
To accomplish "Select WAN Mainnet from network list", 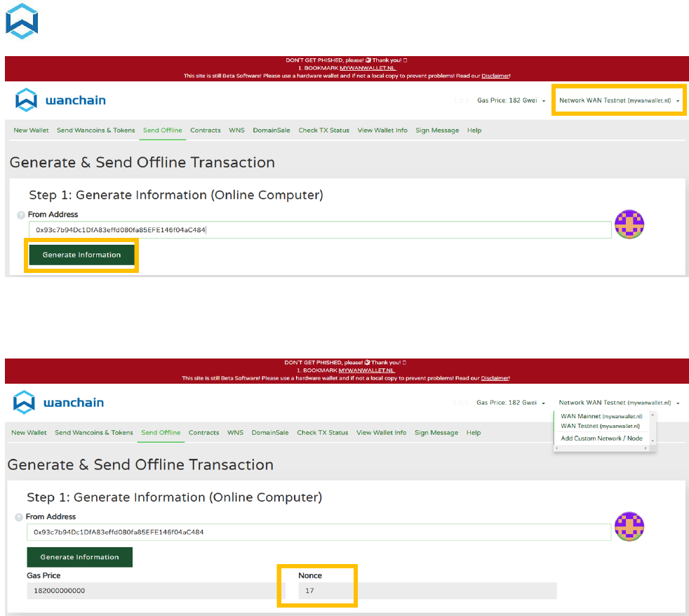I will pyautogui.click(x=601, y=416).
